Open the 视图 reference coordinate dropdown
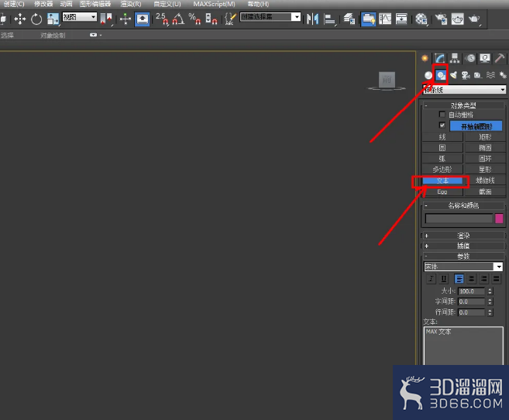This screenshot has width=509, height=420. [80, 17]
